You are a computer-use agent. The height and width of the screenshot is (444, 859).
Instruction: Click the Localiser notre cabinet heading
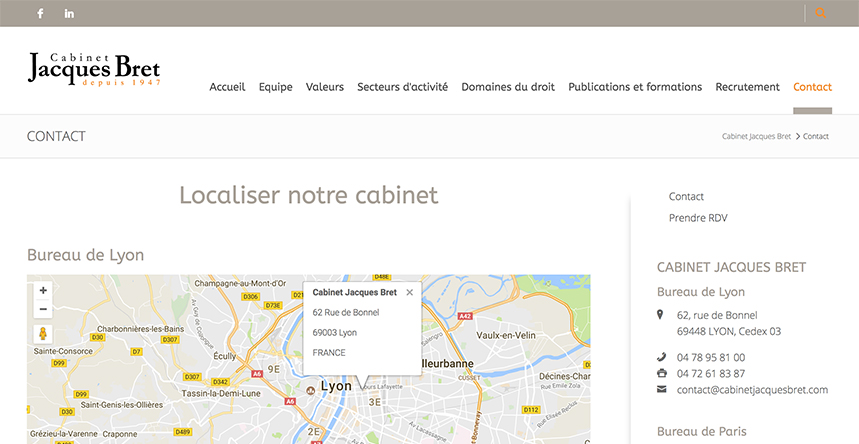tap(309, 195)
